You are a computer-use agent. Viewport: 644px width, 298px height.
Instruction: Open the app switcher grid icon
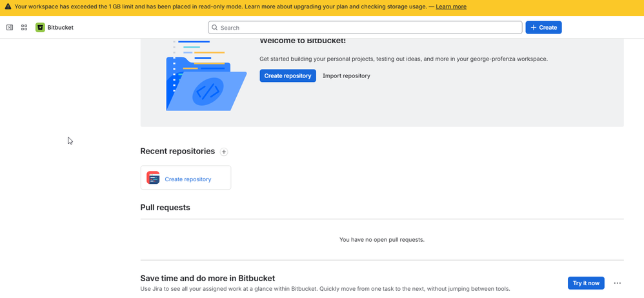(25, 28)
